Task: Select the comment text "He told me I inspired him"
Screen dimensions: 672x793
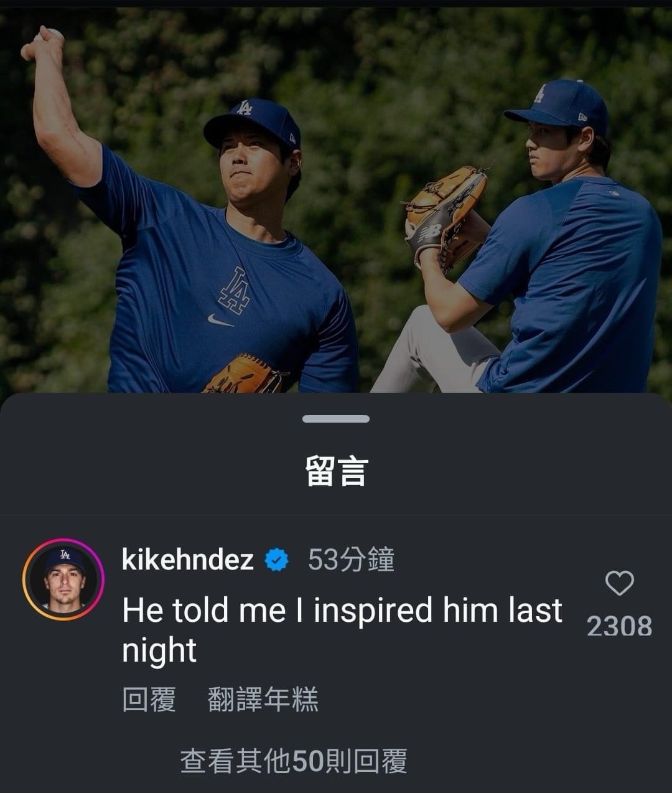Action: (x=278, y=610)
